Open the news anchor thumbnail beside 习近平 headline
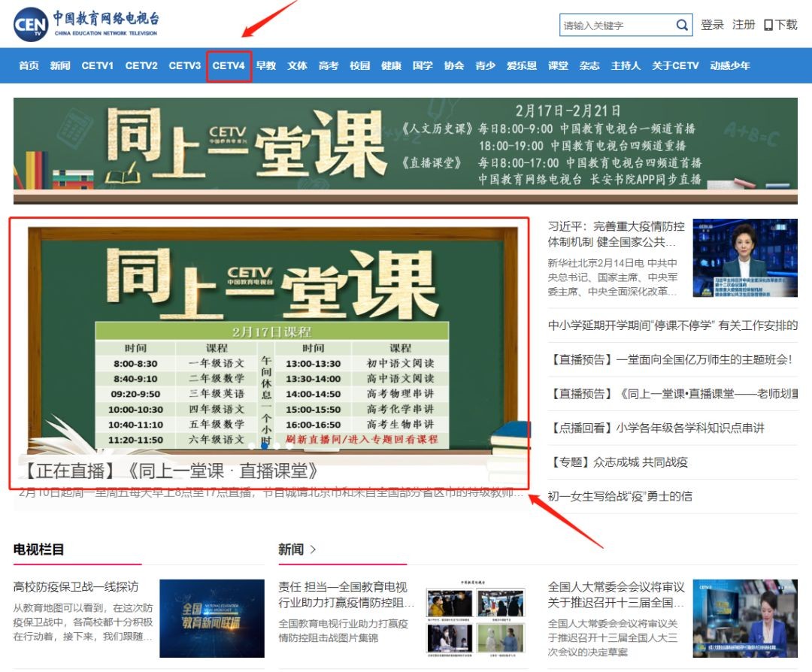This screenshot has height=672, width=812. click(x=744, y=258)
